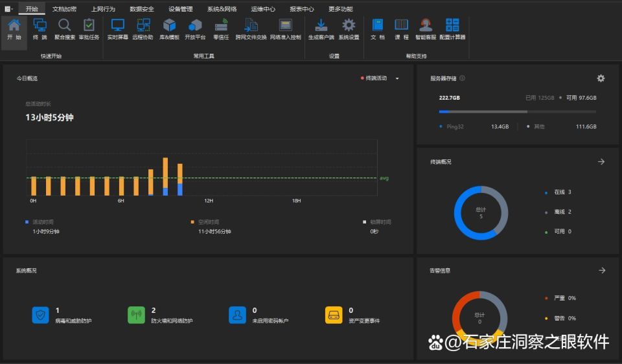Start 远程协助 remote assistance tool
This screenshot has height=364, width=622.
click(143, 25)
